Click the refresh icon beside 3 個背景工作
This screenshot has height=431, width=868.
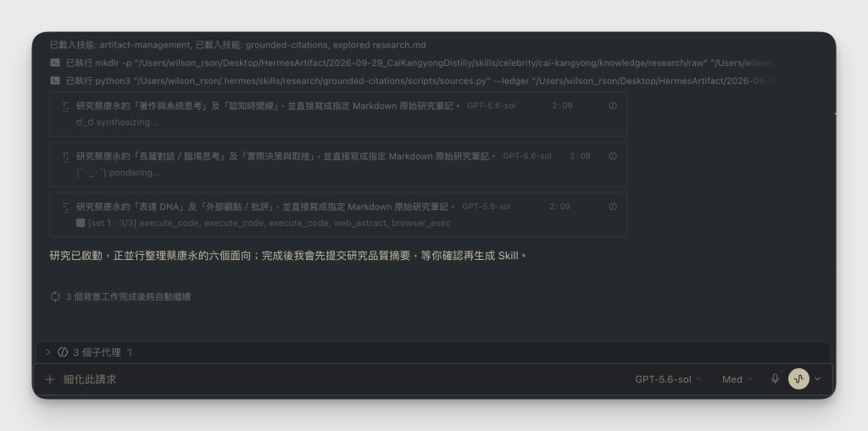[x=55, y=296]
